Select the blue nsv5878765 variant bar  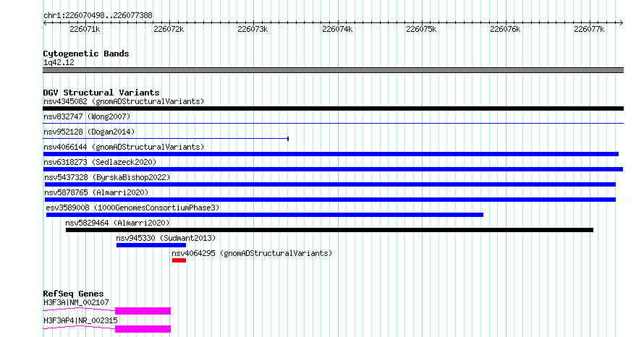330,200
